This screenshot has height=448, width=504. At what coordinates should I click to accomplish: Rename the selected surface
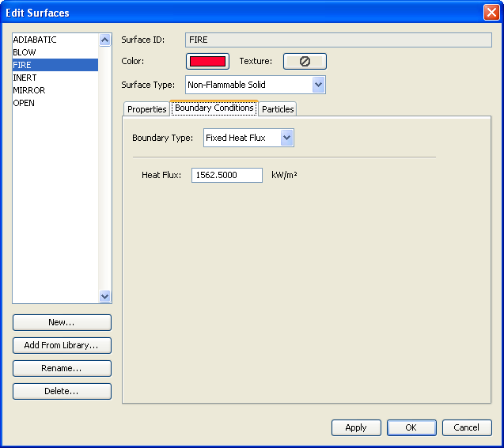(62, 368)
